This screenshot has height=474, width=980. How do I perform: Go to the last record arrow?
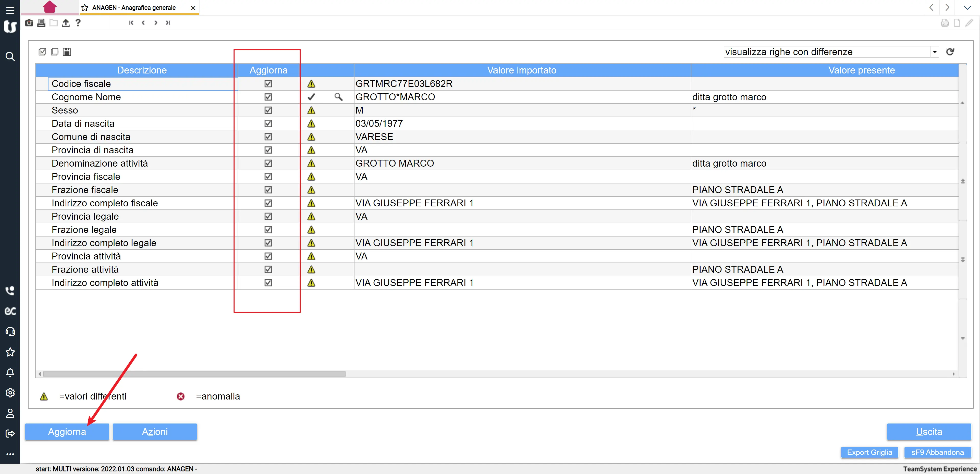pyautogui.click(x=168, y=23)
